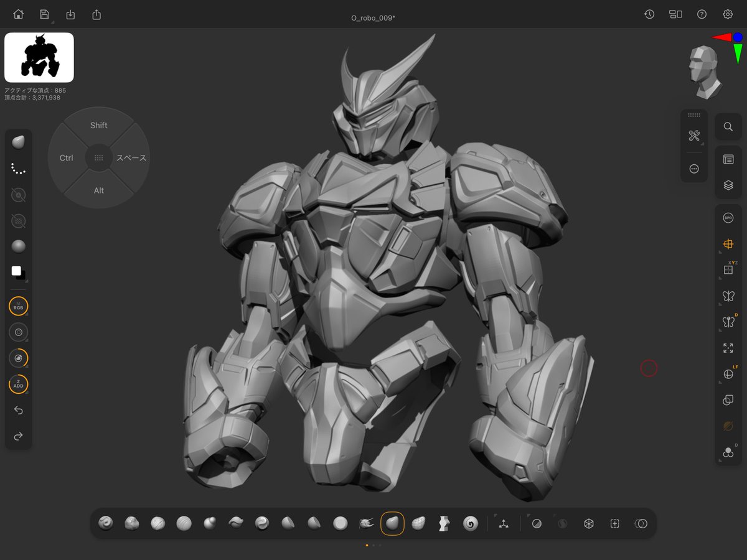Open the robot silhouette thumbnail preview
The height and width of the screenshot is (560, 747).
coord(39,58)
